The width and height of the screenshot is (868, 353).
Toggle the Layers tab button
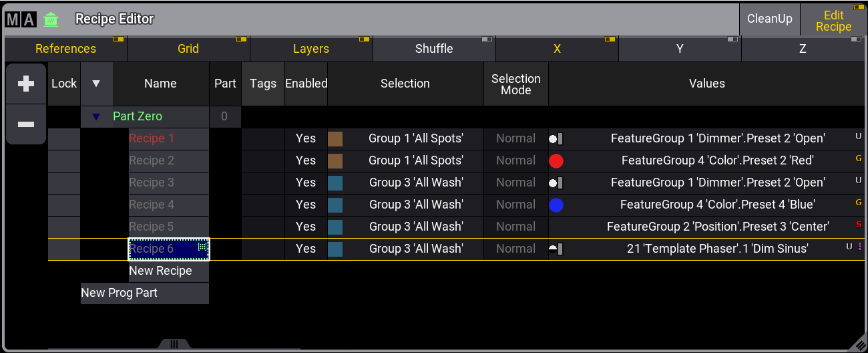[311, 49]
